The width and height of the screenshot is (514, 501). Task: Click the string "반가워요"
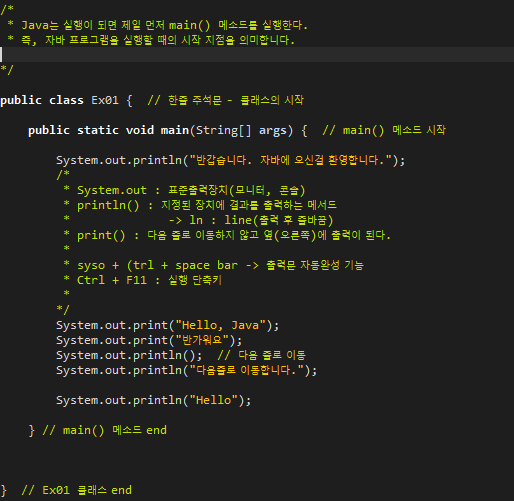(x=202, y=340)
